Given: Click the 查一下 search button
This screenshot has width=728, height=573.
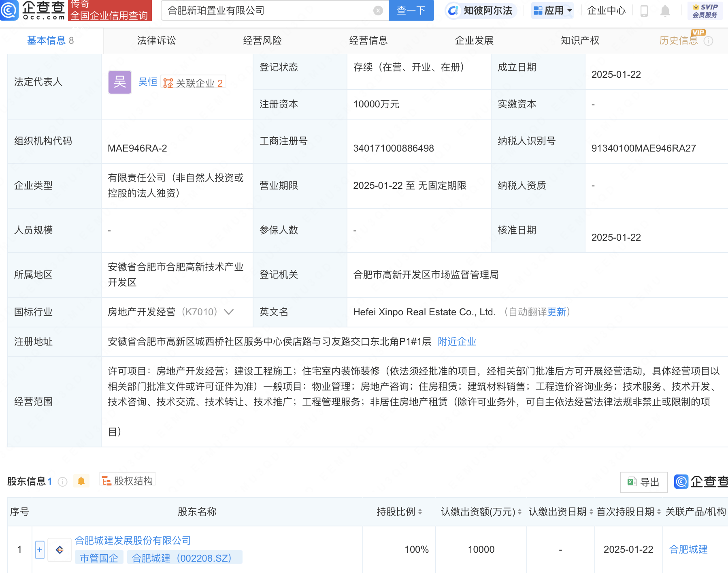Looking at the screenshot, I should click(x=411, y=10).
